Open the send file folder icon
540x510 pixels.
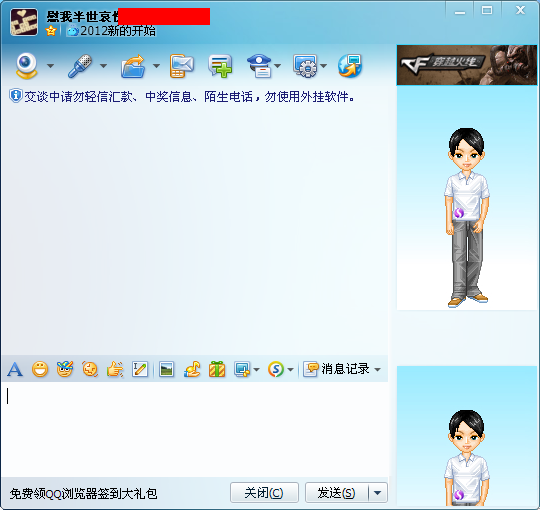[133, 66]
